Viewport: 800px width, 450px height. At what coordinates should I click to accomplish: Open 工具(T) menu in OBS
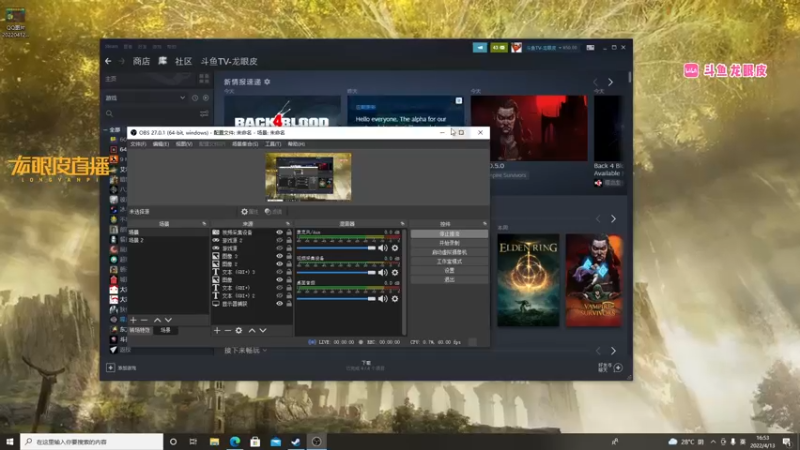tap(273, 144)
